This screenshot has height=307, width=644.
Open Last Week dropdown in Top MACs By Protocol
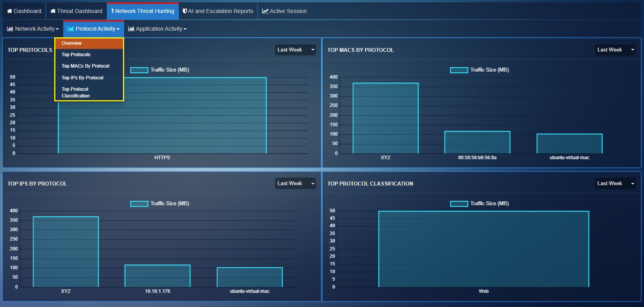pyautogui.click(x=615, y=50)
